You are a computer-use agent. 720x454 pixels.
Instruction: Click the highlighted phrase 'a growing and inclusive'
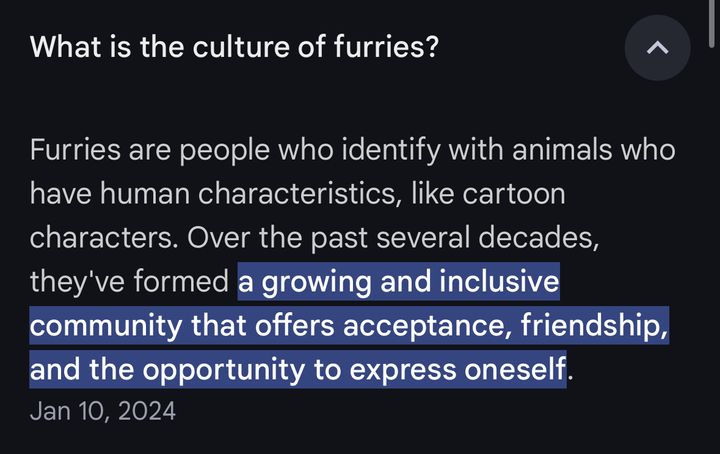pos(399,281)
